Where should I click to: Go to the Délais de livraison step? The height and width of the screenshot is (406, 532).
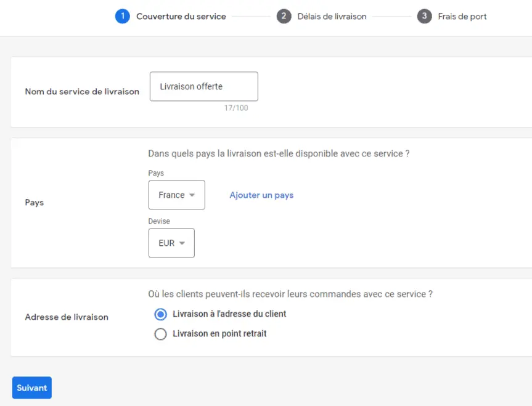point(332,16)
